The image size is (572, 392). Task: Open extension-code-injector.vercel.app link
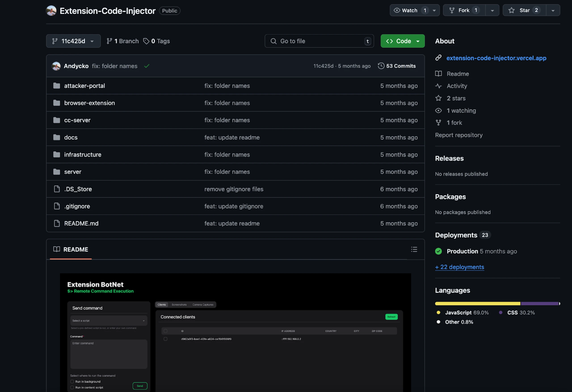(x=496, y=58)
